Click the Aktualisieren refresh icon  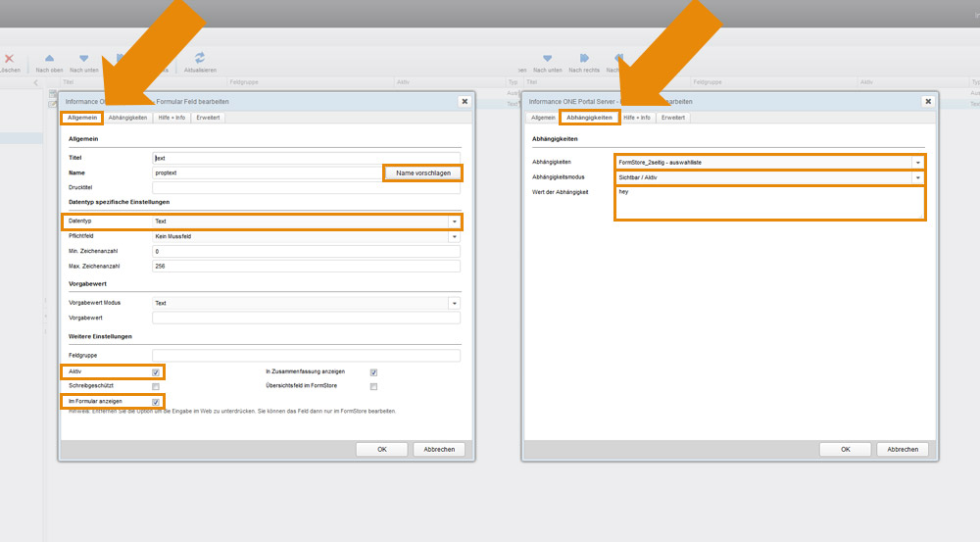[x=200, y=59]
